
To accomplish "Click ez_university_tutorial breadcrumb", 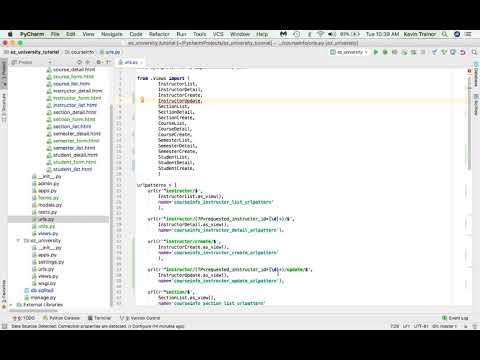I will click(x=32, y=52).
